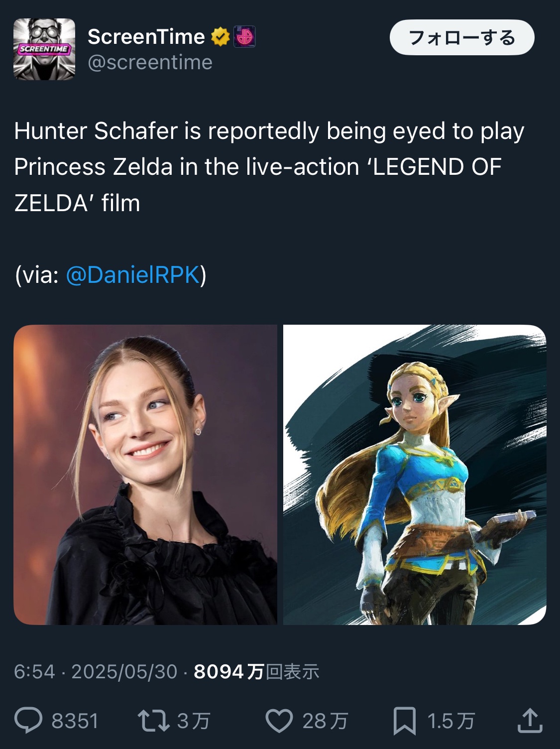Bookmark the post with the bookmark icon

(404, 721)
